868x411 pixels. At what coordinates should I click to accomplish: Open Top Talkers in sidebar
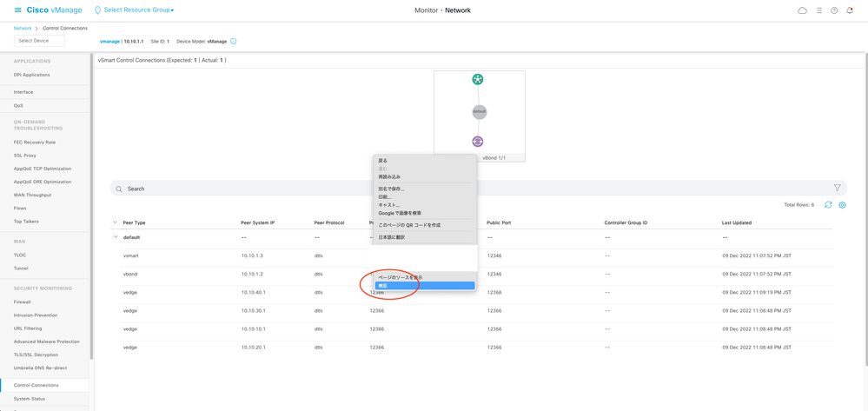(26, 221)
